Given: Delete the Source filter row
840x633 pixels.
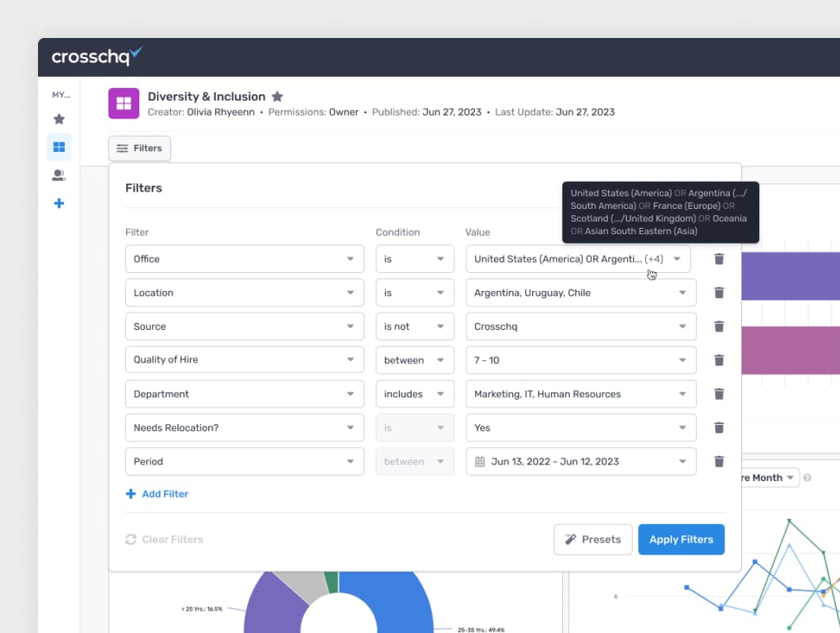Looking at the screenshot, I should point(719,326).
